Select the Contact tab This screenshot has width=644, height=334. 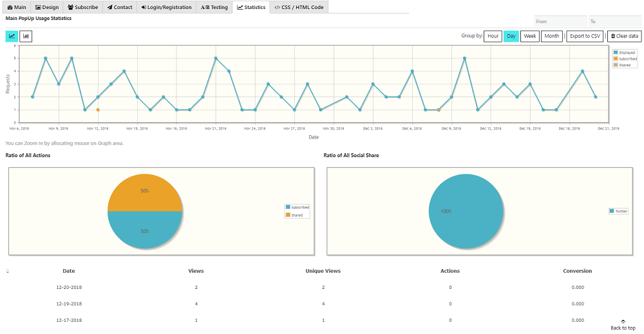(x=120, y=7)
